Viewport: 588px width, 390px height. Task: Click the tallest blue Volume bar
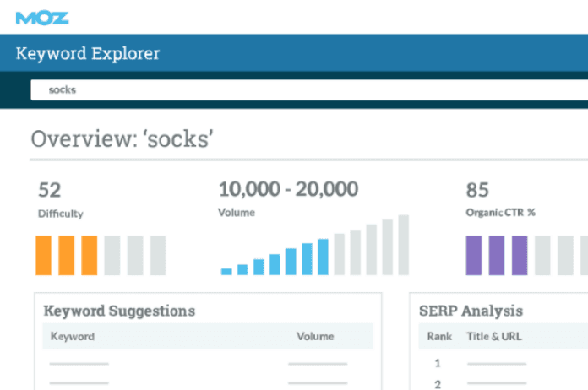click(323, 257)
